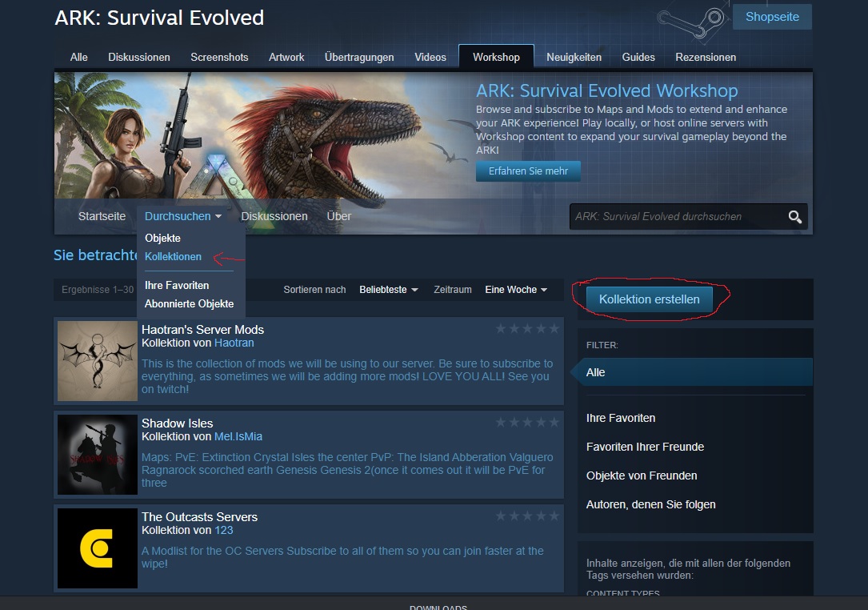Click star rating of Shadow Isles
The height and width of the screenshot is (610, 868).
[x=527, y=422]
